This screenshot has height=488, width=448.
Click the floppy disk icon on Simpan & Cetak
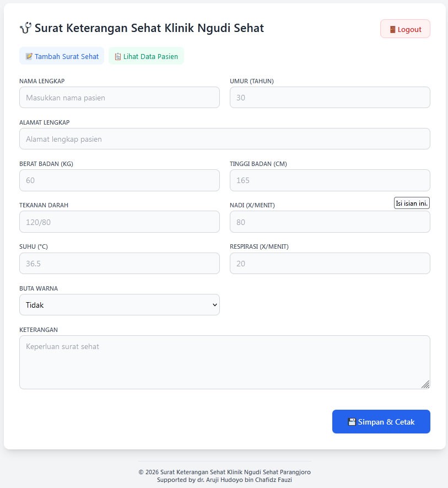pos(352,422)
